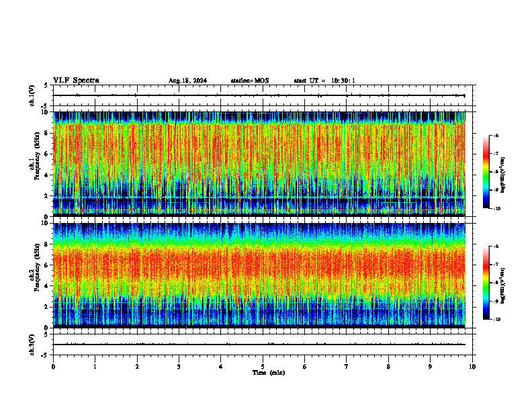Screen dimensions: 532x411
Task: Click the ch.2 spectrogram color bar
Action: point(486,283)
